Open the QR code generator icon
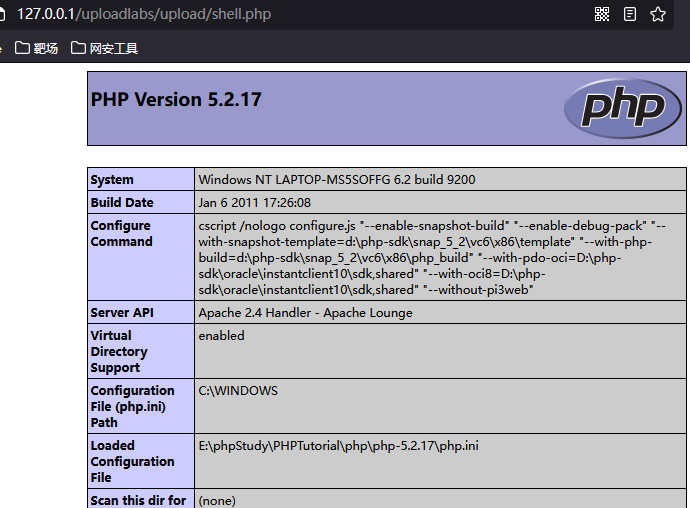The width and height of the screenshot is (690, 508). [602, 14]
